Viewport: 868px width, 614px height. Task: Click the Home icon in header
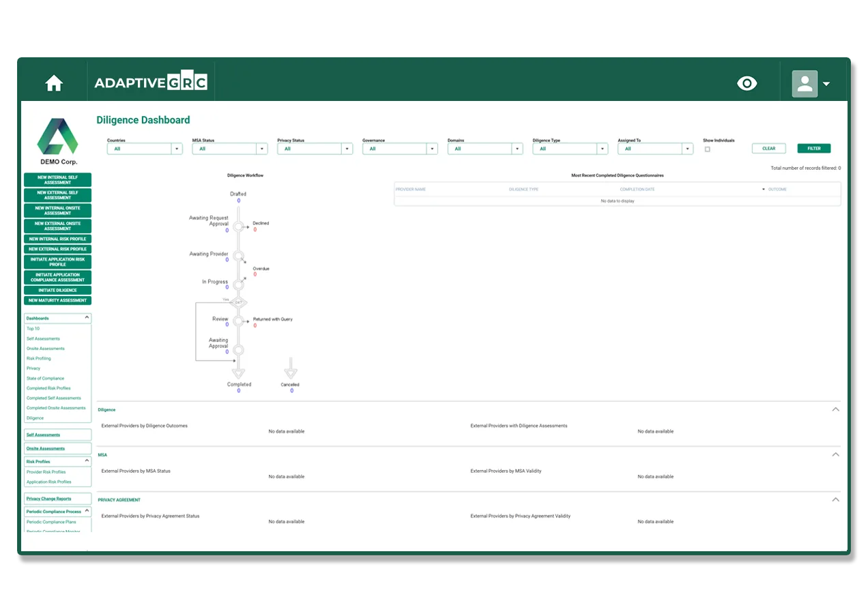pos(54,83)
